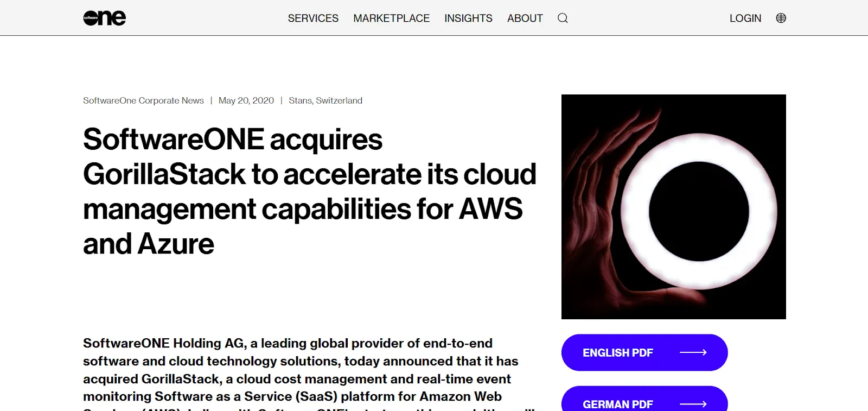Download the ENGLISH PDF
The image size is (868, 411).
click(x=644, y=352)
